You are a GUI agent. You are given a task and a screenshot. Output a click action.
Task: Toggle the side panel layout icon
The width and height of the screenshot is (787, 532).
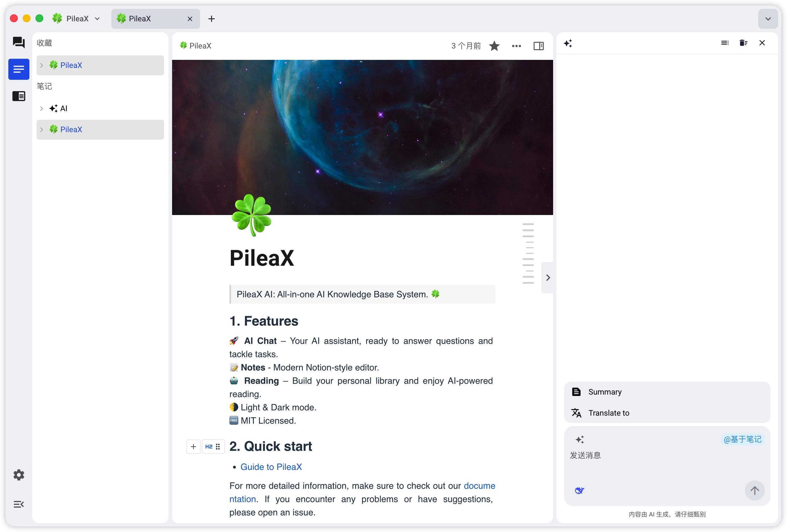[538, 46]
